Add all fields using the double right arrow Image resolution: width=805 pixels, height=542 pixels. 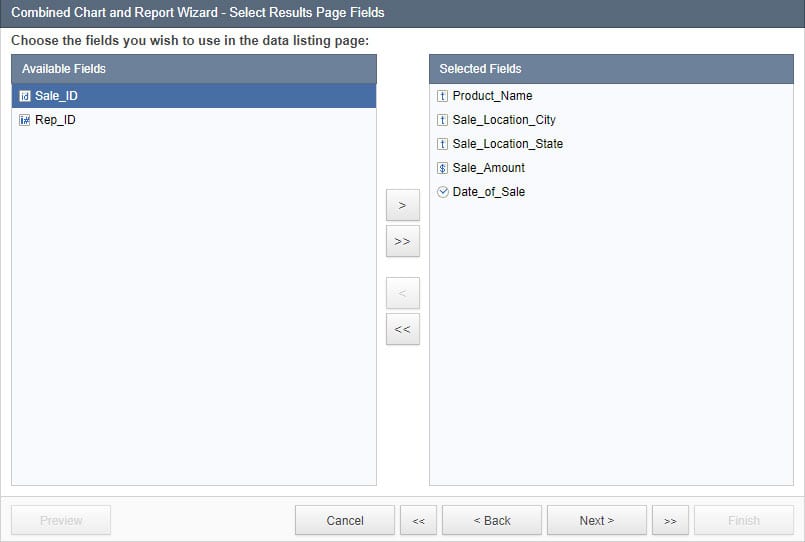point(402,241)
